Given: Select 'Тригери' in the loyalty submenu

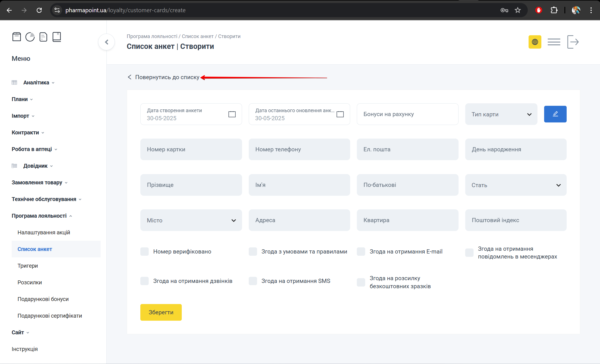Looking at the screenshot, I should click(28, 266).
